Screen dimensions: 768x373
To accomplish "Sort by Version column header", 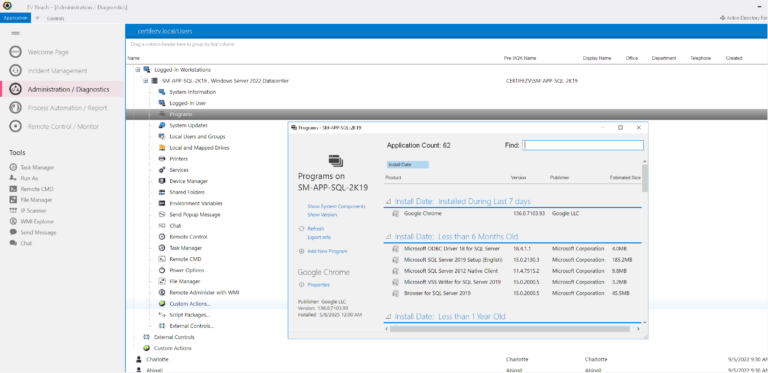I will pyautogui.click(x=518, y=177).
